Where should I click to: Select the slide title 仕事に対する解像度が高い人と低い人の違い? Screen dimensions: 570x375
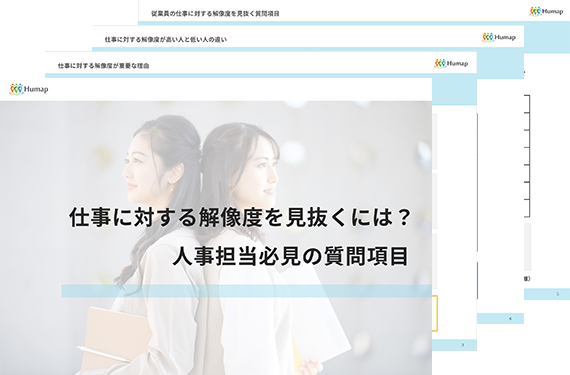coord(166,39)
